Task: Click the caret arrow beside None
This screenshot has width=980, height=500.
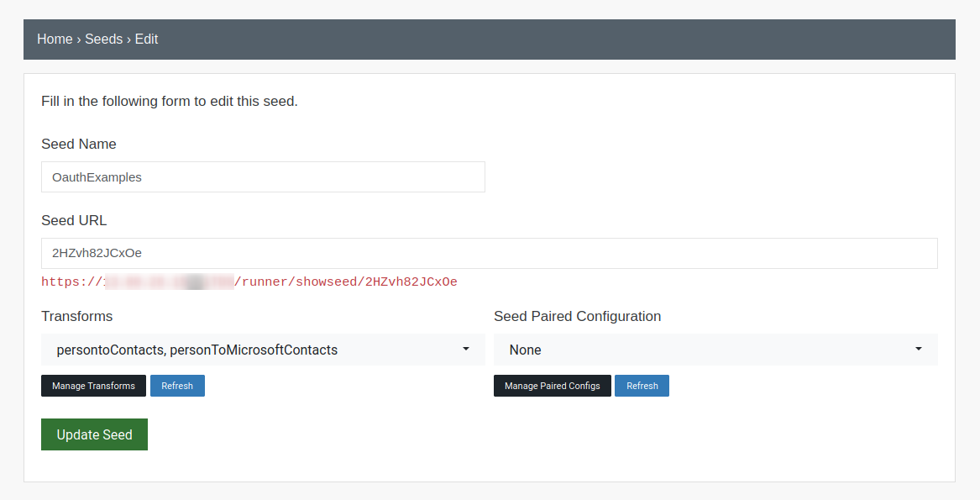Action: 918,350
